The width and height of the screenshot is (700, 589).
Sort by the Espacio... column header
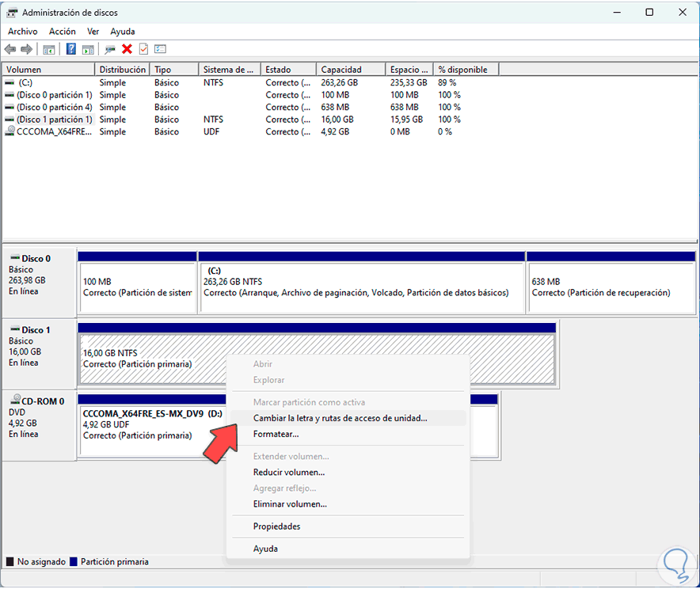(x=409, y=70)
